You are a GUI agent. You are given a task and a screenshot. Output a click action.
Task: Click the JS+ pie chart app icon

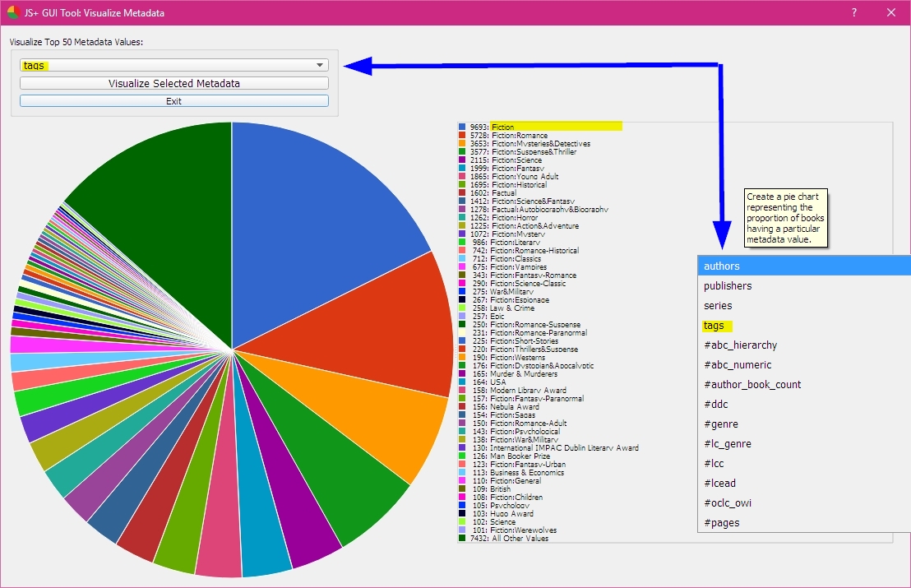(x=13, y=12)
